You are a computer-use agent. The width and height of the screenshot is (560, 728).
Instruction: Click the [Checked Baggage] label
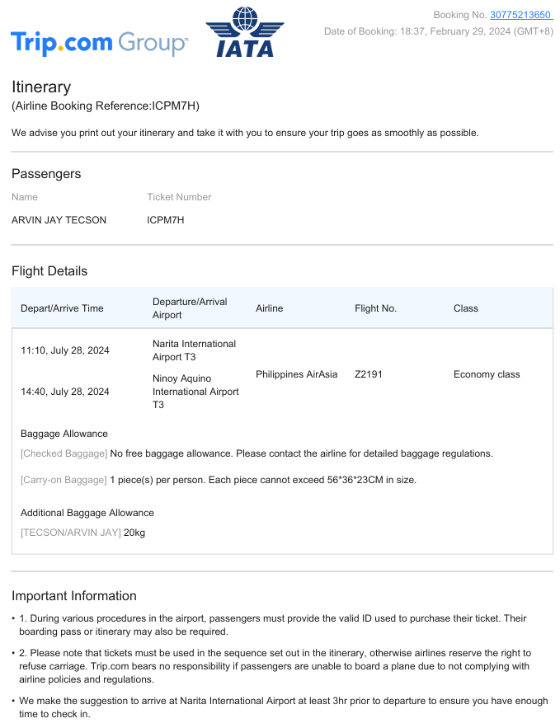point(64,453)
